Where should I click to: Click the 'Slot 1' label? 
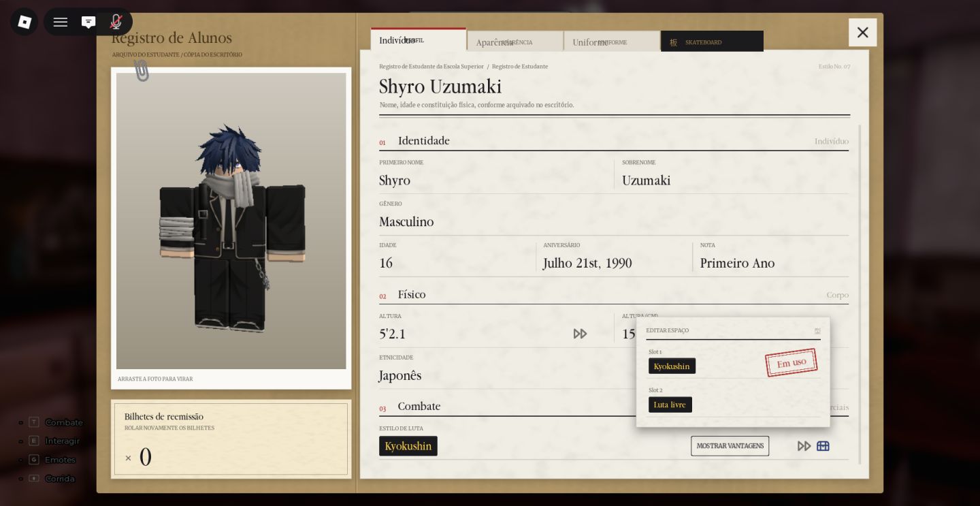tap(655, 352)
